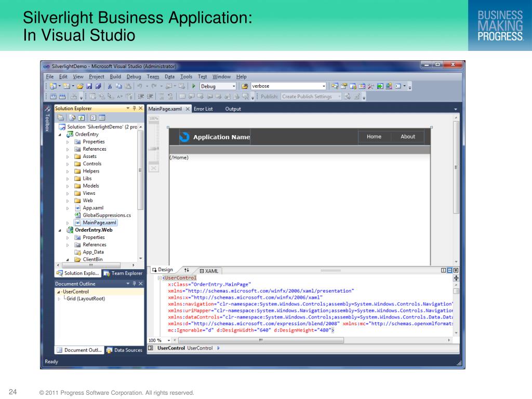Select the XAML view tab
This screenshot has width=532, height=399.
pyautogui.click(x=209, y=271)
